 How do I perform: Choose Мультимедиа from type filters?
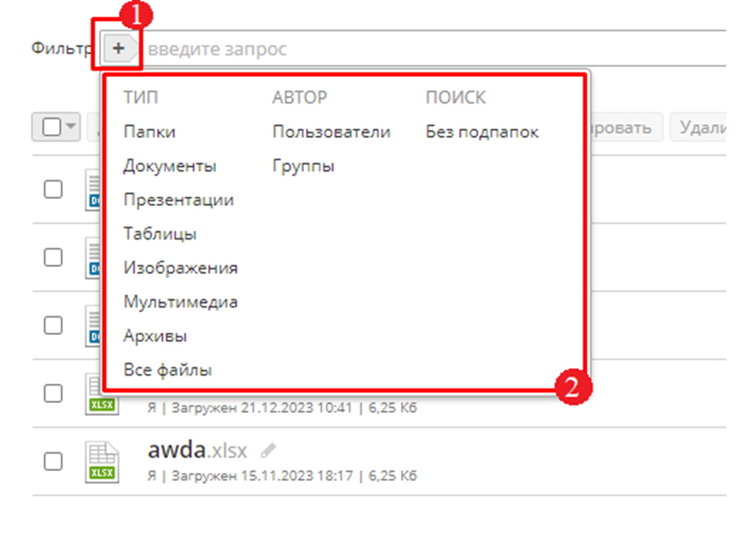point(181,302)
